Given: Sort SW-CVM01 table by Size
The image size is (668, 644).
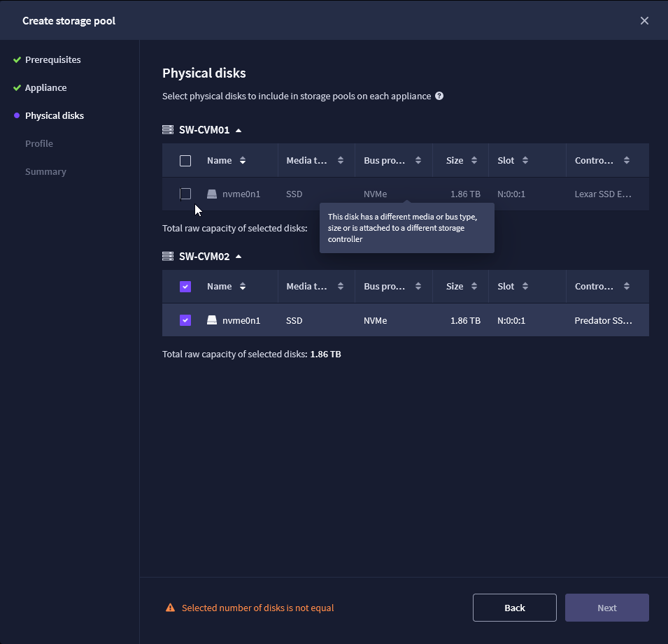Looking at the screenshot, I should 474,160.
